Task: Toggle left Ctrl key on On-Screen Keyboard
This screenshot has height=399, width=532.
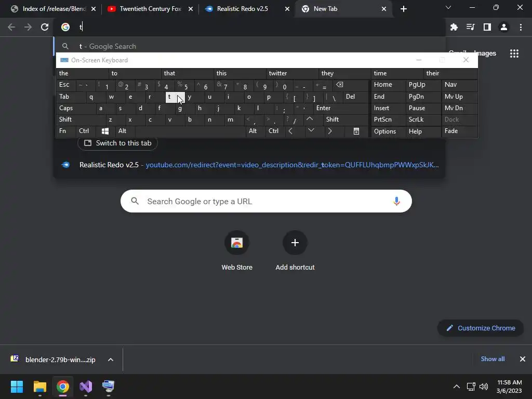Action: click(x=86, y=131)
